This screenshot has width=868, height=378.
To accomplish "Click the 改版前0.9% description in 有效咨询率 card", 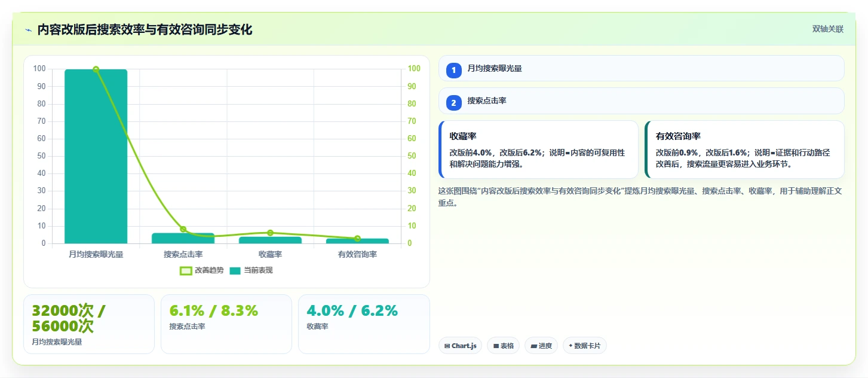I will [x=743, y=158].
